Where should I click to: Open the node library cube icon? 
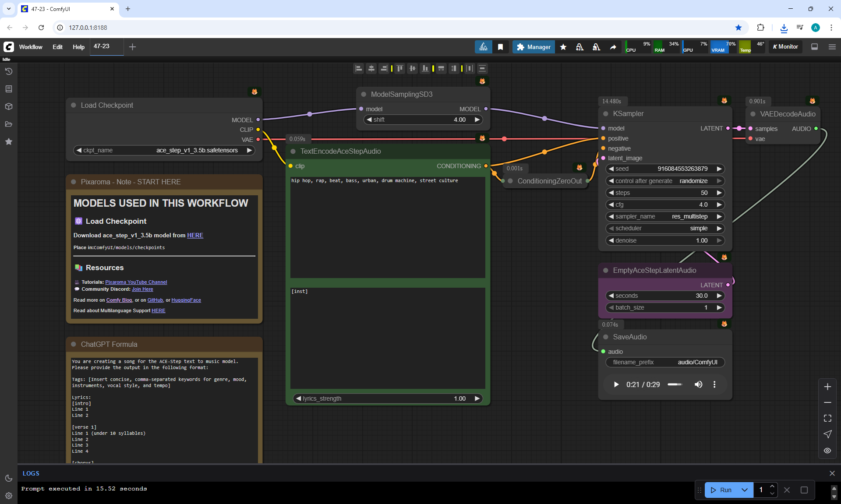[8, 106]
